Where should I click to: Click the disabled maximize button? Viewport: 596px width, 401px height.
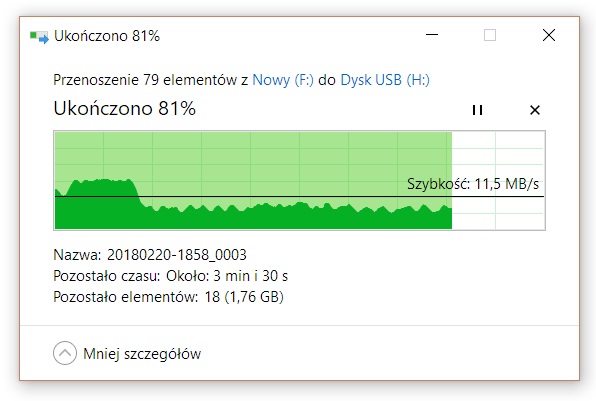click(x=490, y=35)
